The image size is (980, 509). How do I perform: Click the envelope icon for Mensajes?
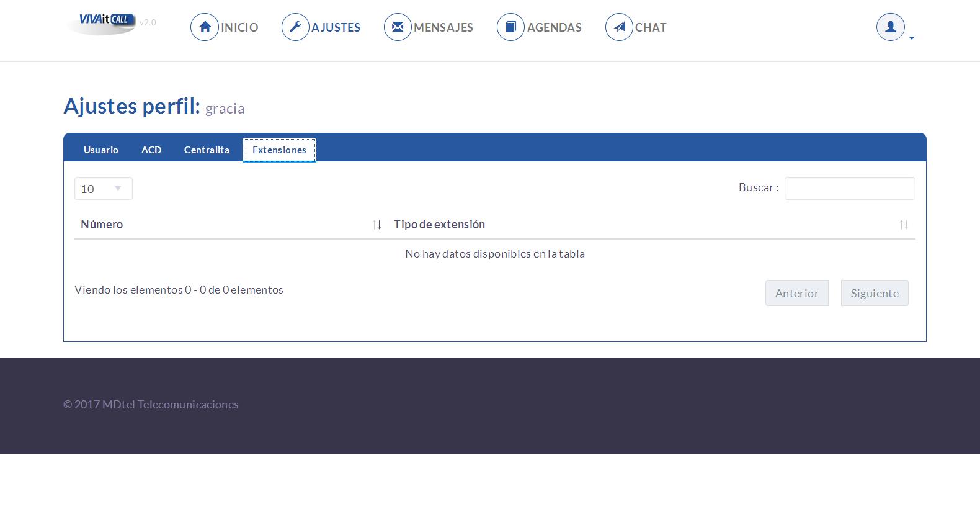(x=398, y=27)
